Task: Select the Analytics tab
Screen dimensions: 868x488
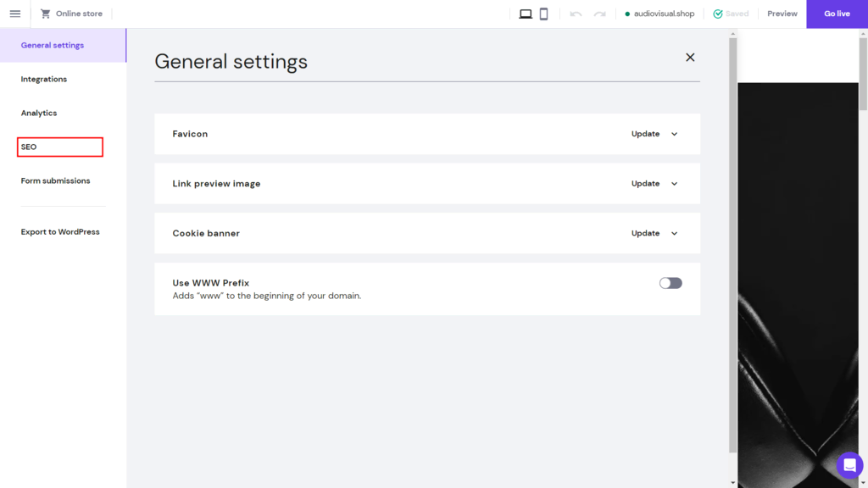Action: [x=39, y=113]
